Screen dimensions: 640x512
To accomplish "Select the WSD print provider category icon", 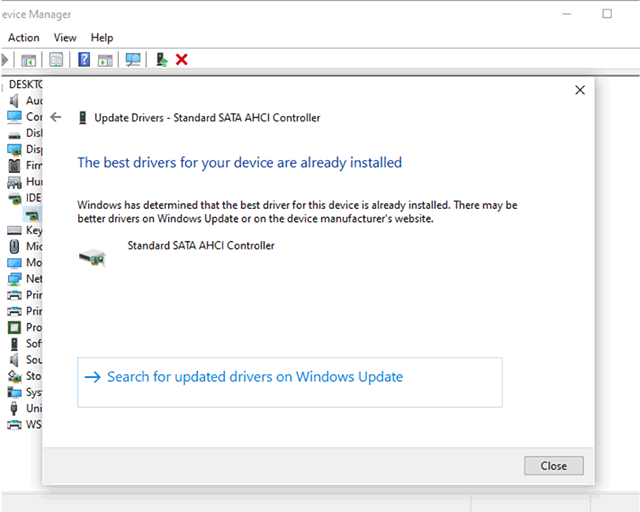I will click(14, 425).
